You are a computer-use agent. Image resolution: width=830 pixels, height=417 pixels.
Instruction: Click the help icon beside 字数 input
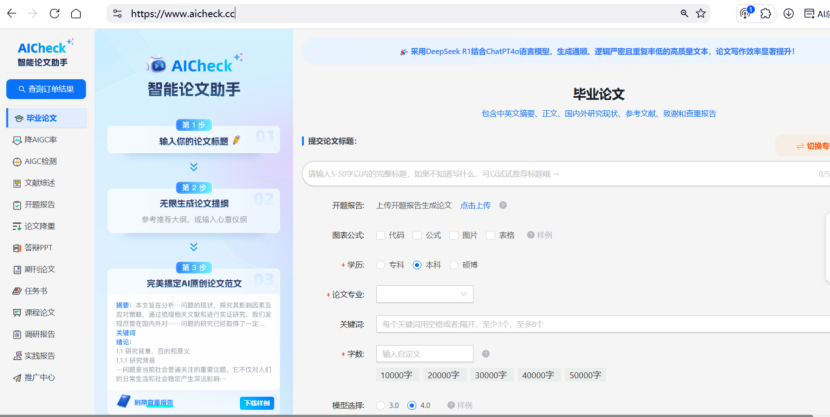click(485, 353)
